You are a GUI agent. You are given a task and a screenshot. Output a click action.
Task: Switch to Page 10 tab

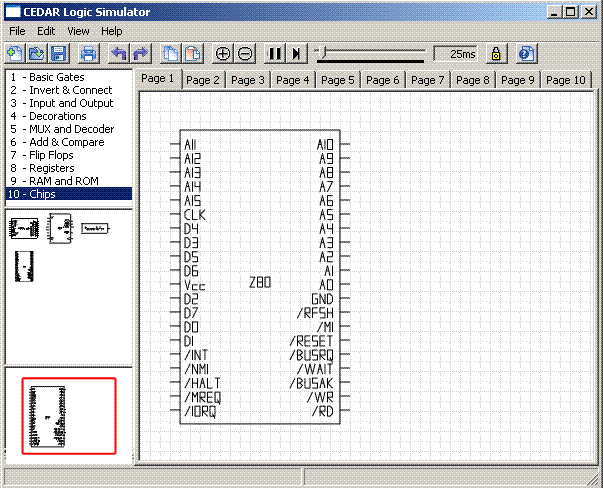[566, 80]
